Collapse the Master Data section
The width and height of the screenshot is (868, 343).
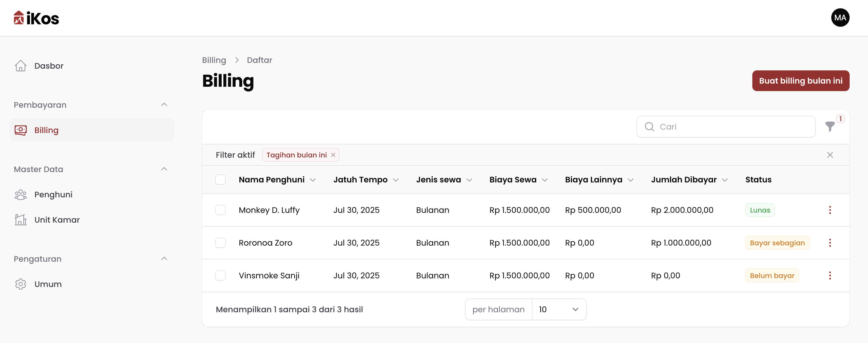pos(164,169)
